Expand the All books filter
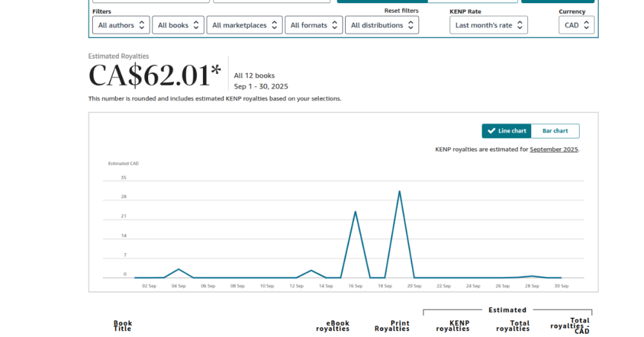The height and width of the screenshot is (337, 644). tap(178, 25)
